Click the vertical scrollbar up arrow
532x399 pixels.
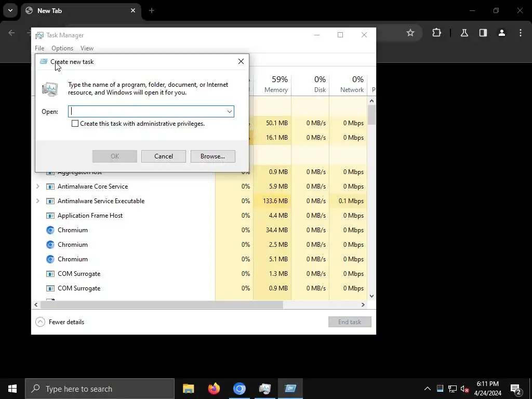(x=371, y=101)
